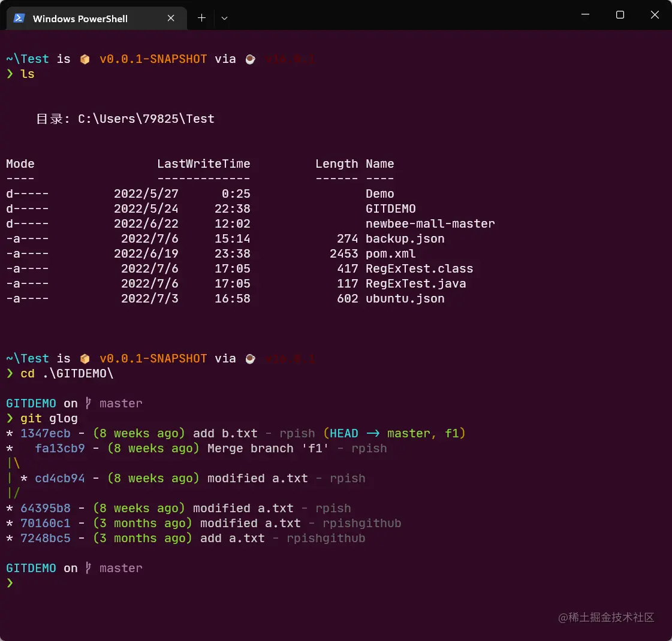Open the new tab plus button

[x=201, y=18]
